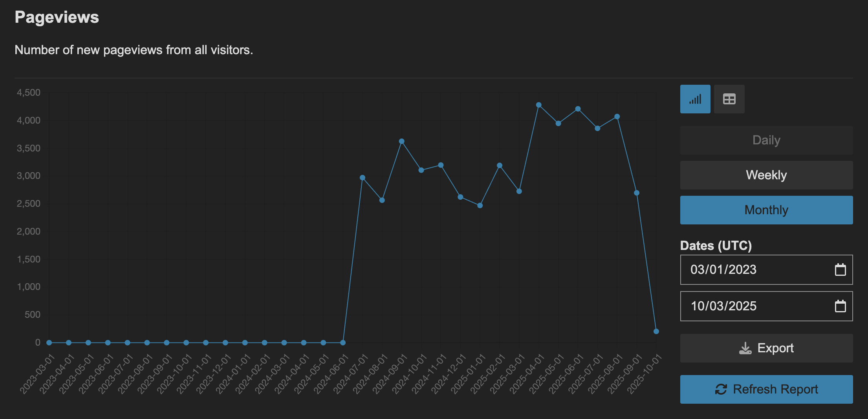Click the download icon on Export
This screenshot has width=868, height=419.
point(745,348)
